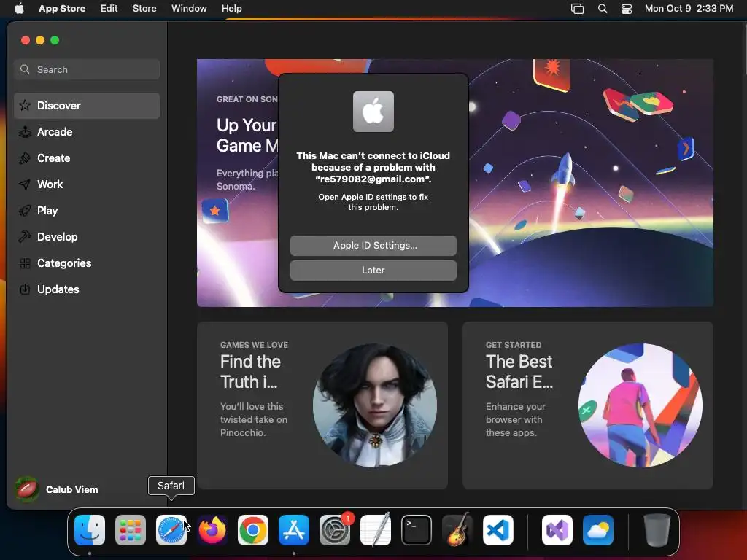
Task: Open the Find the Truth game story
Action: 322,405
